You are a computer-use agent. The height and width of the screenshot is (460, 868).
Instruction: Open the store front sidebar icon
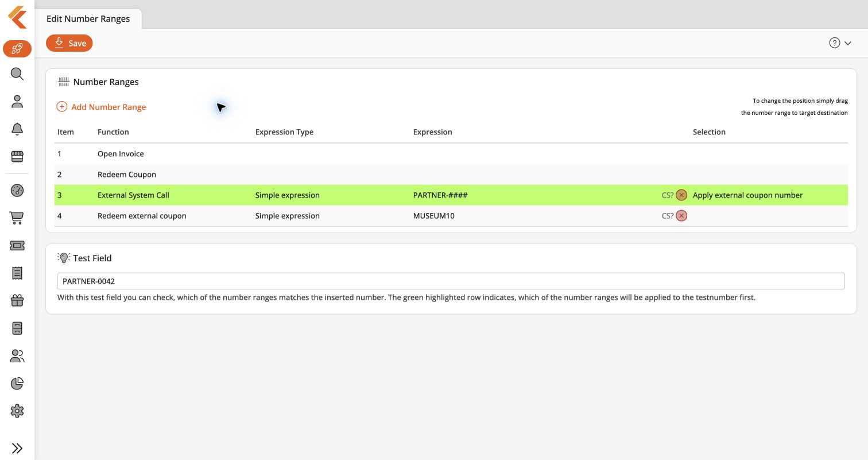click(x=17, y=156)
